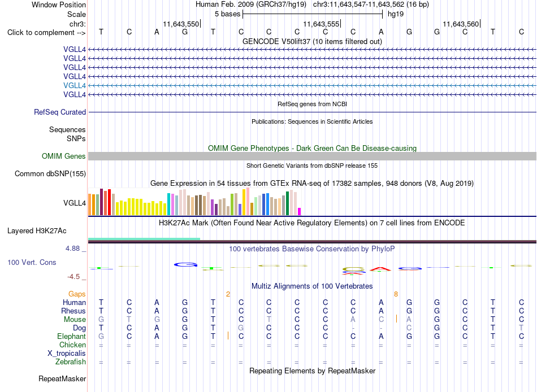Click the 'Sequences' subtrack label
The width and height of the screenshot is (537, 392).
click(67, 130)
